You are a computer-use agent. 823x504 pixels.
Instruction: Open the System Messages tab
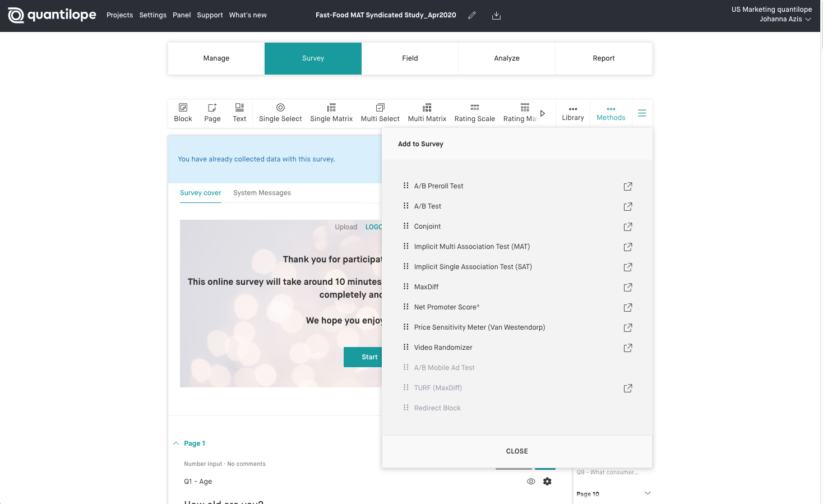[262, 192]
